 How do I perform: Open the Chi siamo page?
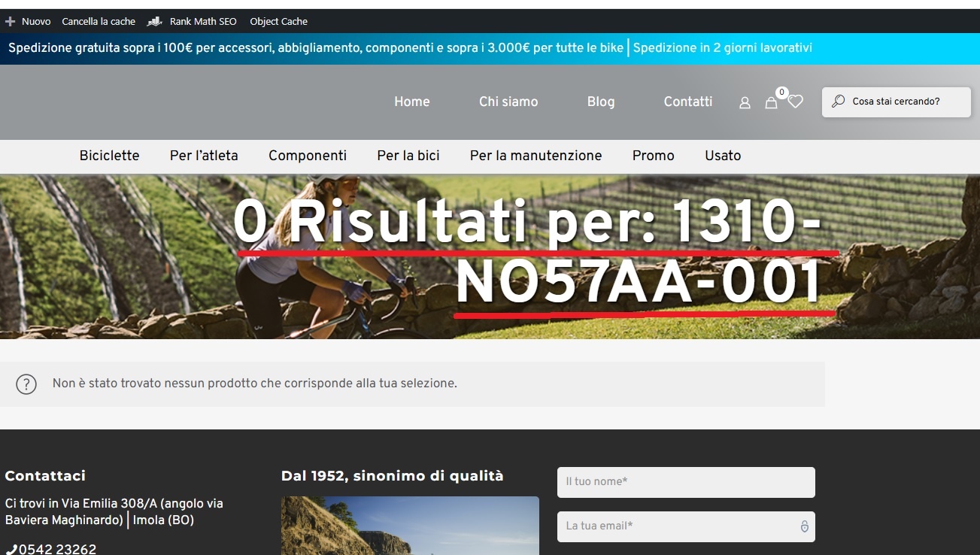pyautogui.click(x=508, y=102)
